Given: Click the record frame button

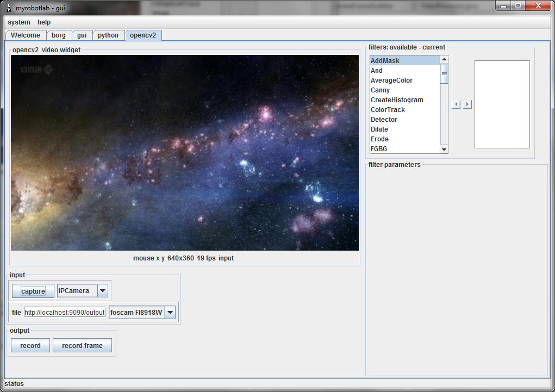Looking at the screenshot, I should point(82,346).
